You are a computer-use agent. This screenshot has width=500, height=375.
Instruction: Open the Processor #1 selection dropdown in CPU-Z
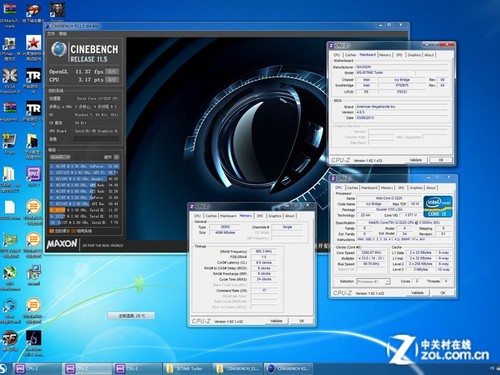click(373, 282)
